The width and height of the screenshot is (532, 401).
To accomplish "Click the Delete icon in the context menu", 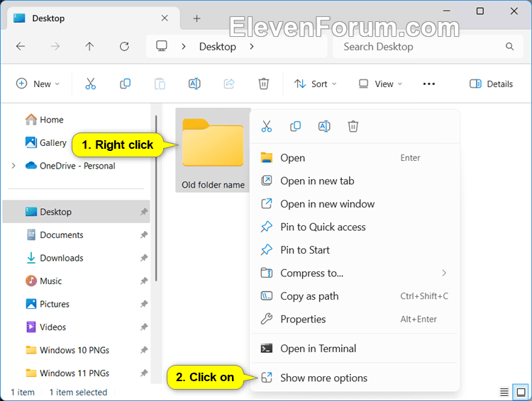I will coord(353,126).
